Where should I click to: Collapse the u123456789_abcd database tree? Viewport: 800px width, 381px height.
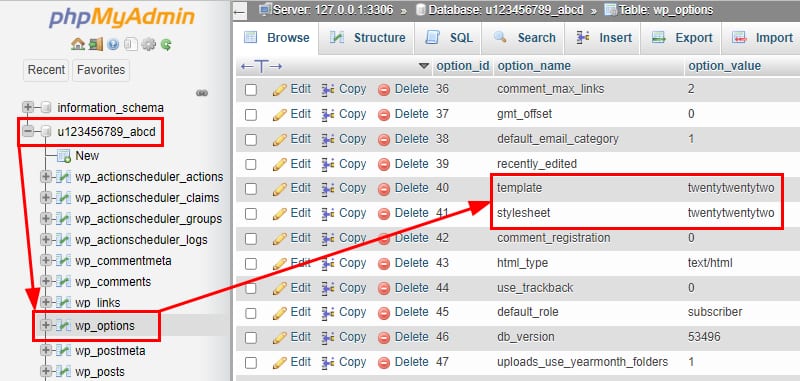coord(28,132)
